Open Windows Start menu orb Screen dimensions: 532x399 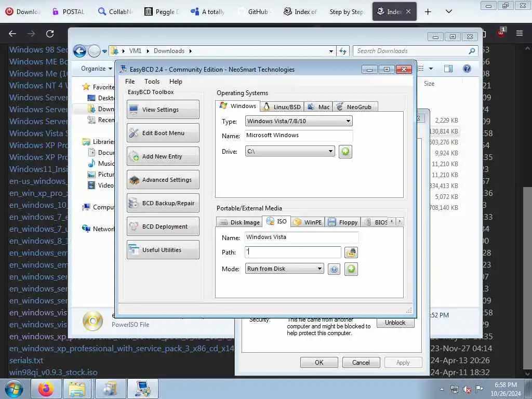pos(14,389)
